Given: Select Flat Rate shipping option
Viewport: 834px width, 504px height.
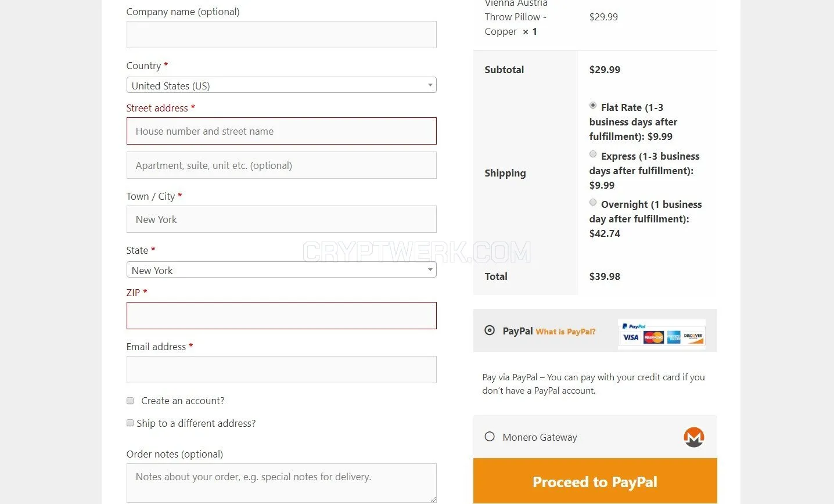Looking at the screenshot, I should pos(593,106).
